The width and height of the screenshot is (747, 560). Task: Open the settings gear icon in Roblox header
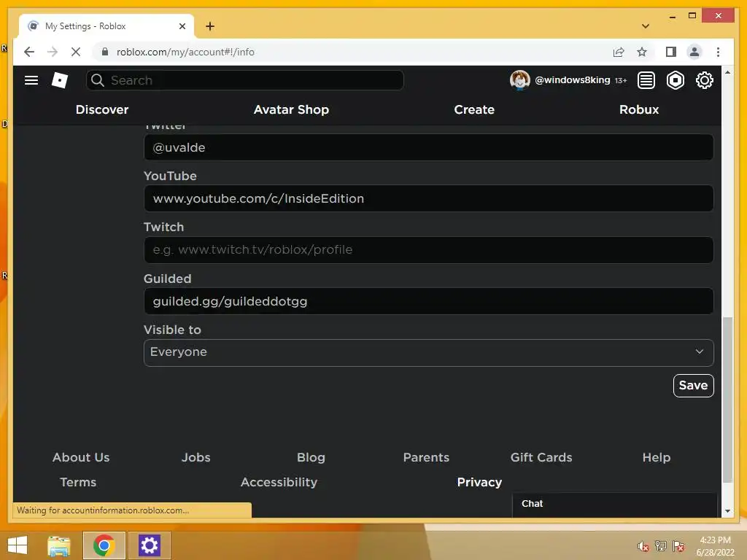(x=704, y=80)
